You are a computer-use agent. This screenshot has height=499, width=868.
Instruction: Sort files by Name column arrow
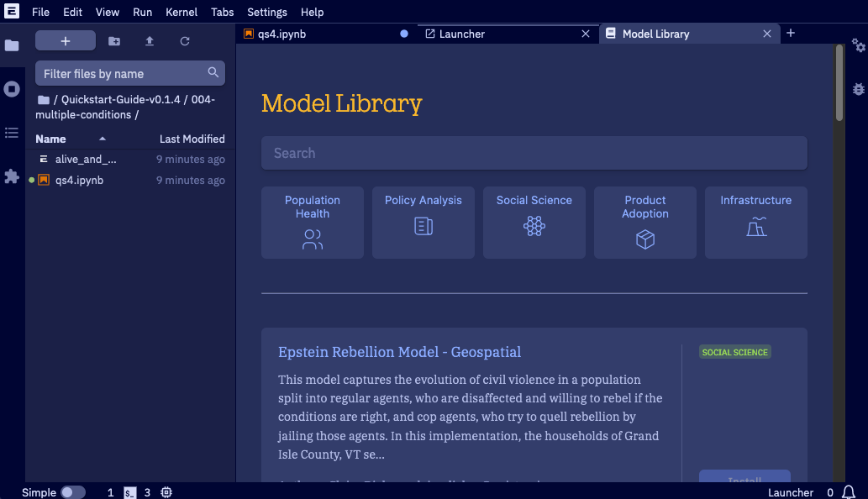tap(103, 139)
